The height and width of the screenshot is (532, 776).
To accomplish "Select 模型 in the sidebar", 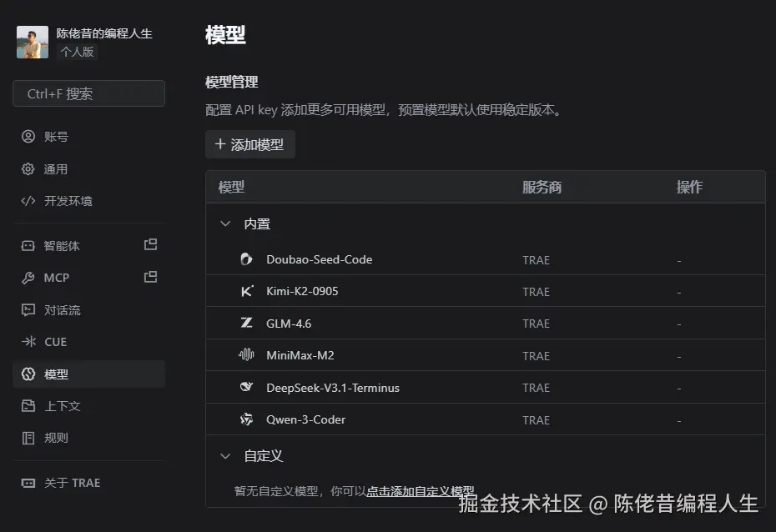I will click(88, 374).
